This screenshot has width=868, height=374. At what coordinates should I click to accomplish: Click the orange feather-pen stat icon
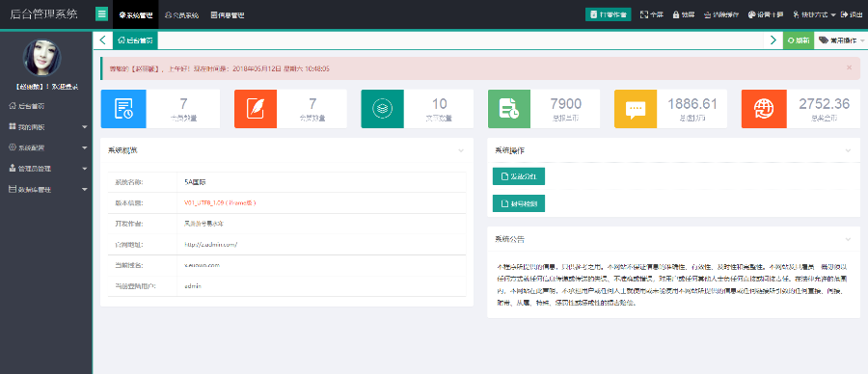(x=257, y=109)
